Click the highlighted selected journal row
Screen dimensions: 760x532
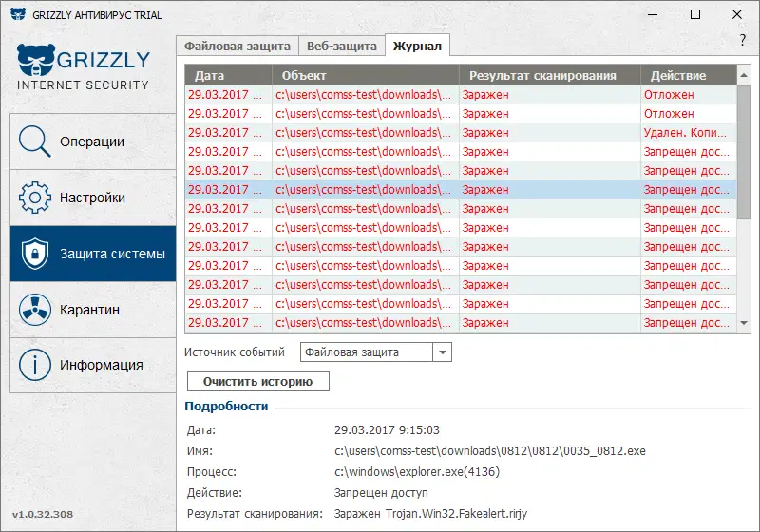[461, 190]
